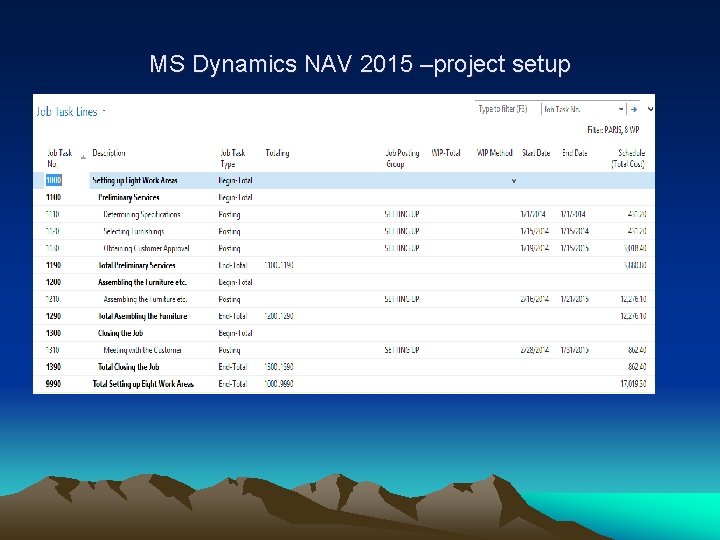Click the End Date column header
The width and height of the screenshot is (720, 540).
tap(574, 153)
